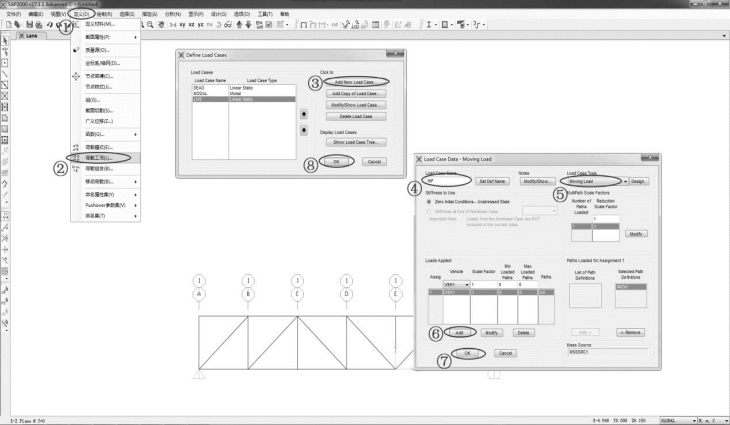Click Delete button under Loads Applied
The image size is (730, 425).
pyautogui.click(x=523, y=333)
